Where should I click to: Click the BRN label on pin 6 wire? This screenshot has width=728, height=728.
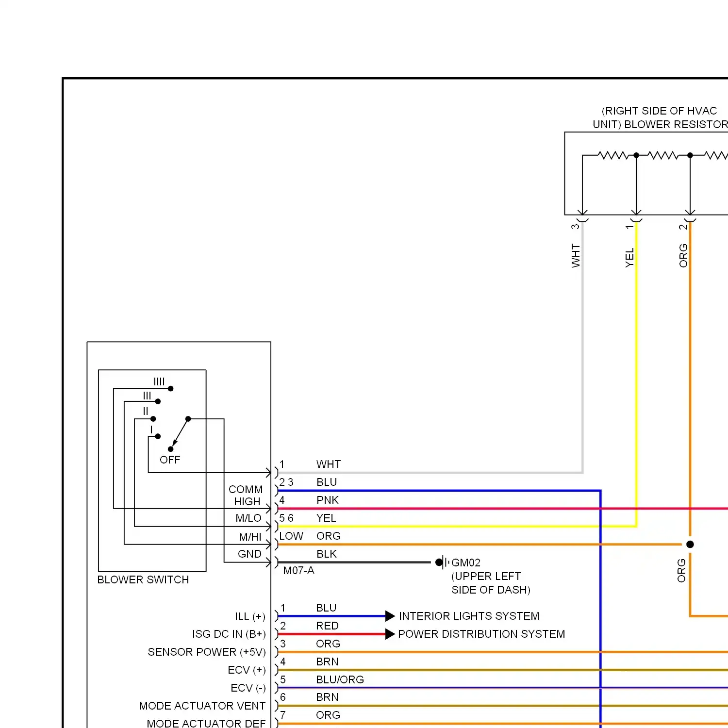(x=327, y=697)
